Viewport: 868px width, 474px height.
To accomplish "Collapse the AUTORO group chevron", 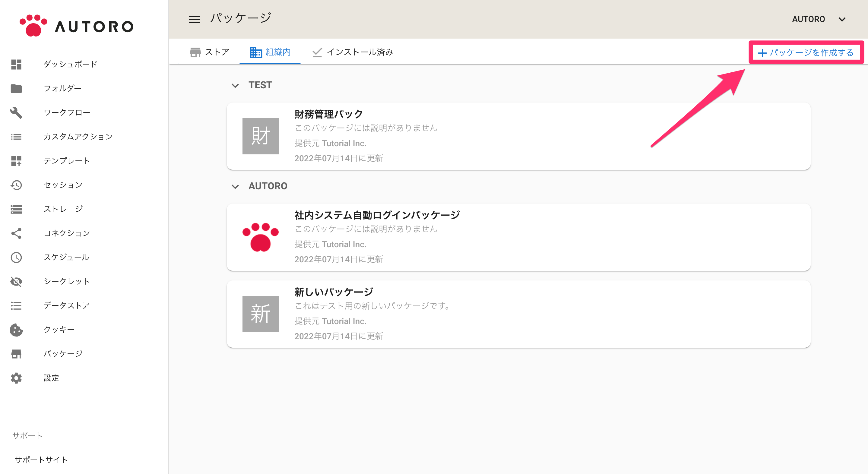I will (x=235, y=186).
